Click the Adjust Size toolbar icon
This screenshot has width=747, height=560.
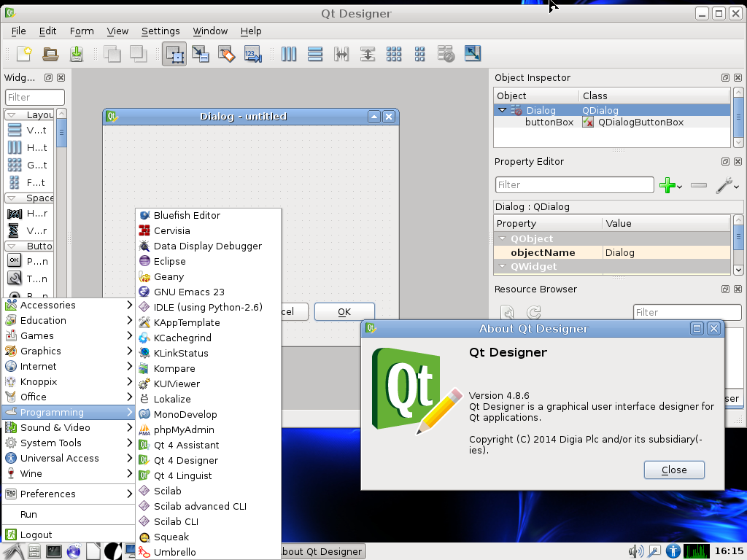click(472, 53)
